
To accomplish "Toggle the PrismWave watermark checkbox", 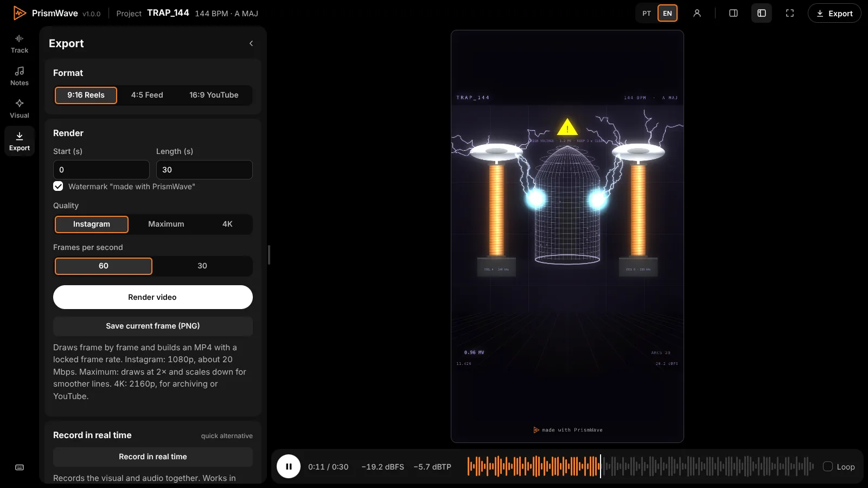I will [58, 187].
